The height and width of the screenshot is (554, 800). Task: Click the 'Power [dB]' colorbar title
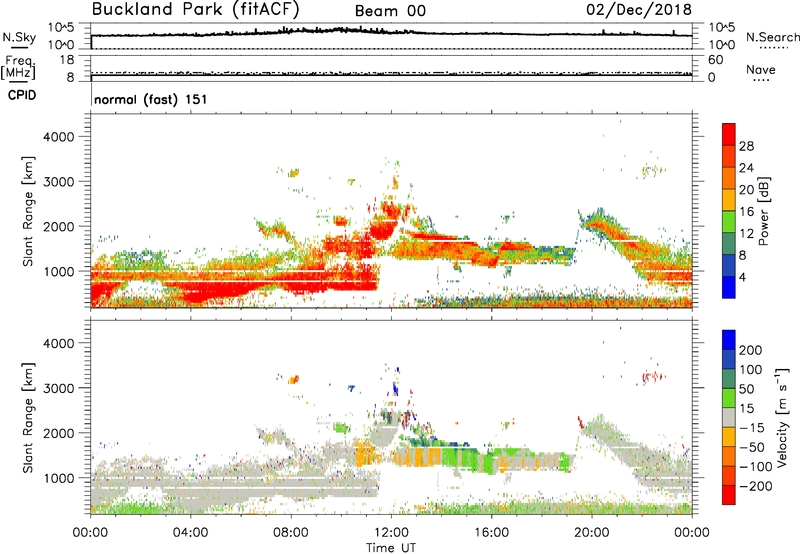tap(764, 211)
